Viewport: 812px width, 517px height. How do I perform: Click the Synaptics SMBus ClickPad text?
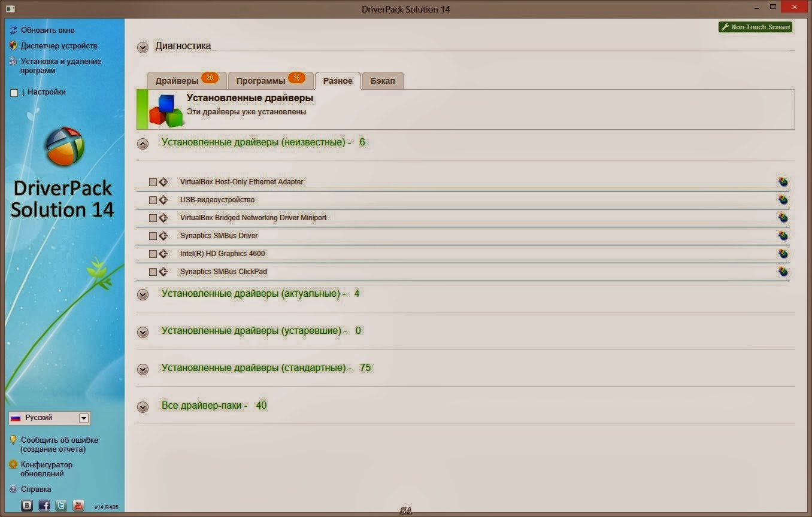click(223, 272)
